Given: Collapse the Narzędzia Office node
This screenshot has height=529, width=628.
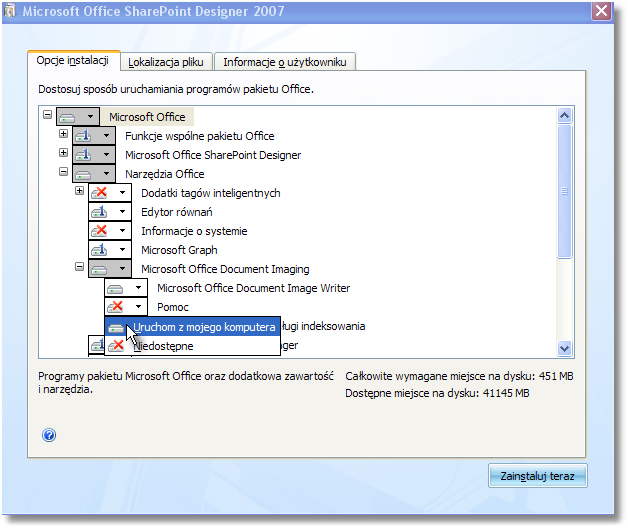Looking at the screenshot, I should pos(63,171).
